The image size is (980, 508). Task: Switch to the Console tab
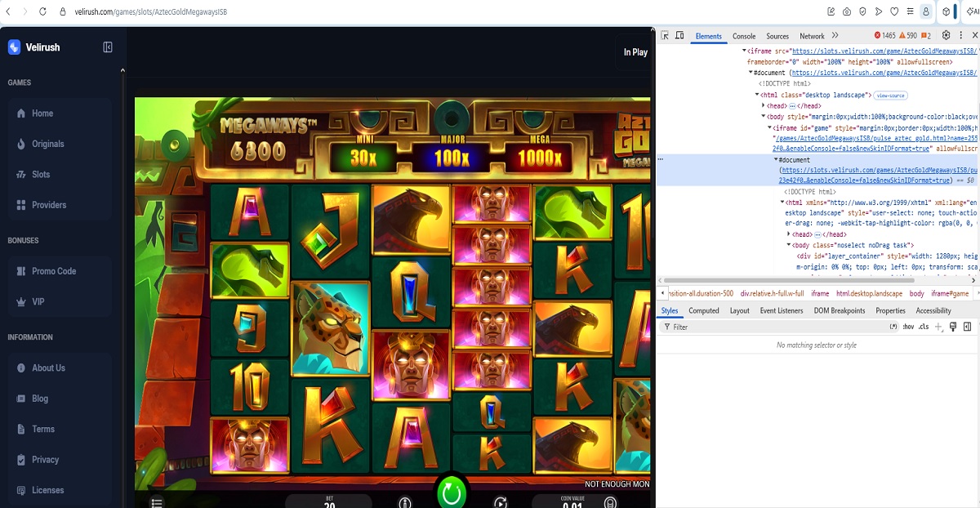click(744, 36)
